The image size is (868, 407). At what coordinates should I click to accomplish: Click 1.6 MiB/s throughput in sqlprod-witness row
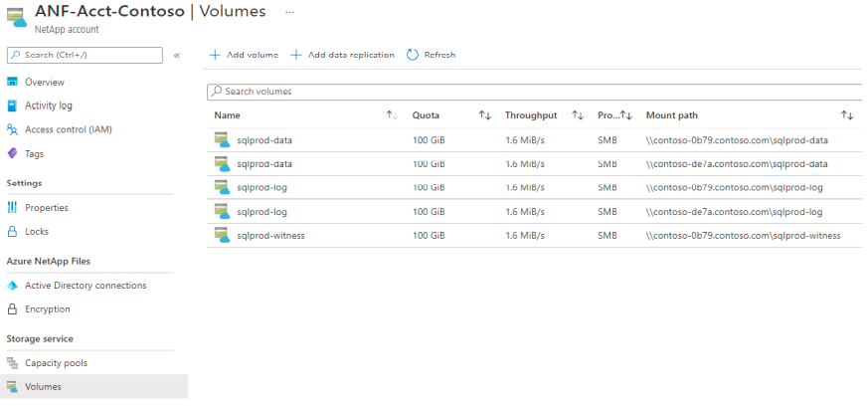pos(525,236)
